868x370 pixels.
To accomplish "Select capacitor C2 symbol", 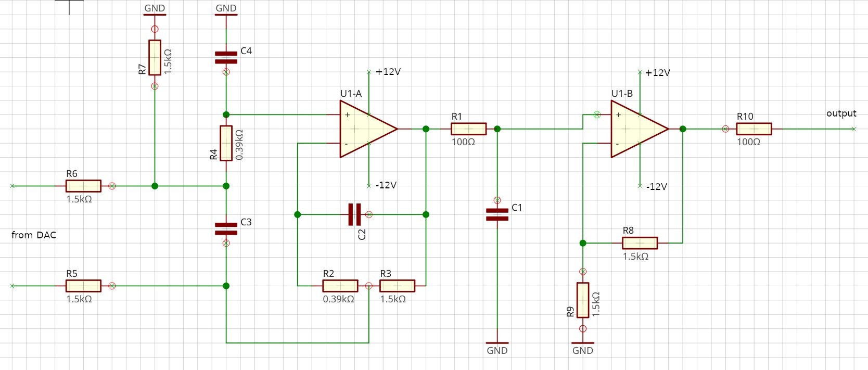I will point(355,214).
